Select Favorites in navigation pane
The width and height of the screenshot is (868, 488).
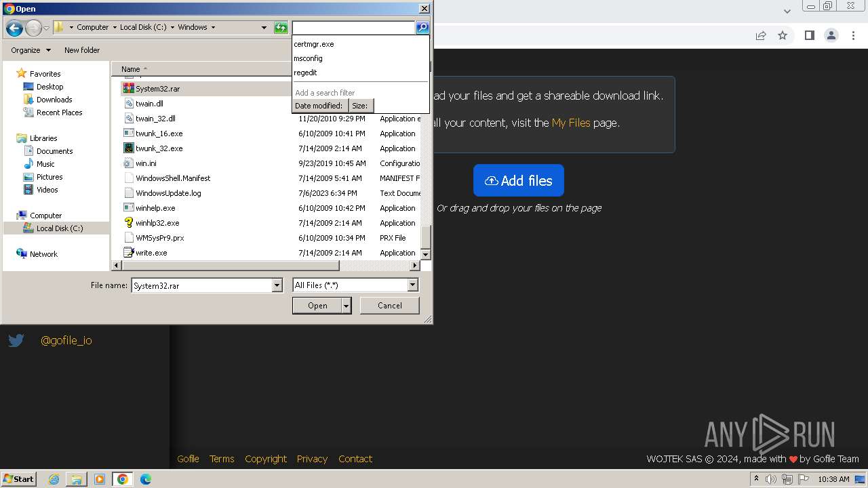pos(39,73)
